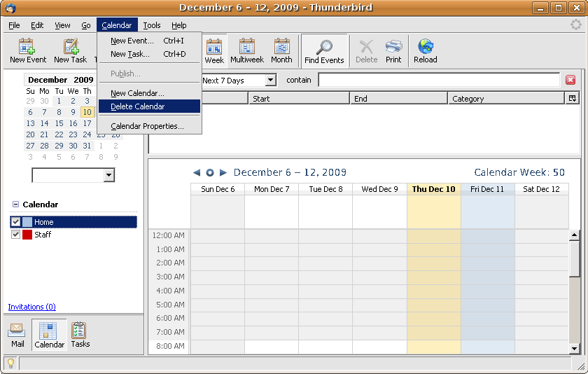Switch to Multiweek view icon
Viewport: 588px width, 374px height.
[x=247, y=46]
